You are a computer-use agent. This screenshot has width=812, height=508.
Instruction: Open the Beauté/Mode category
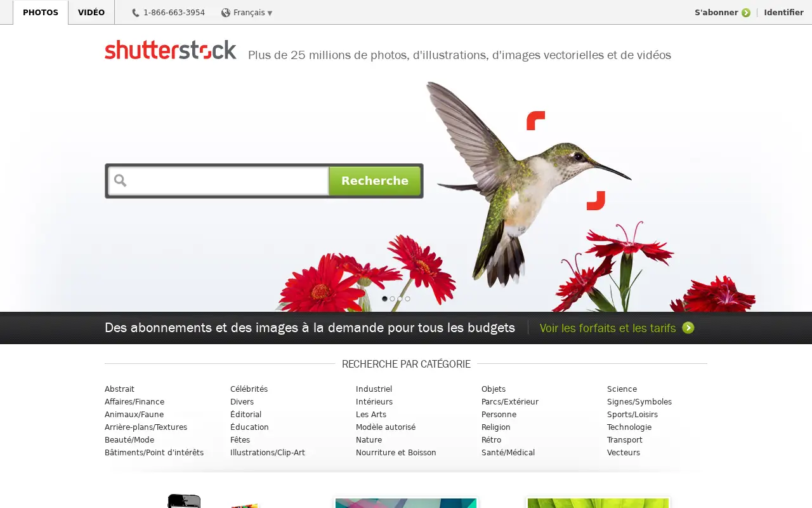[x=129, y=440]
